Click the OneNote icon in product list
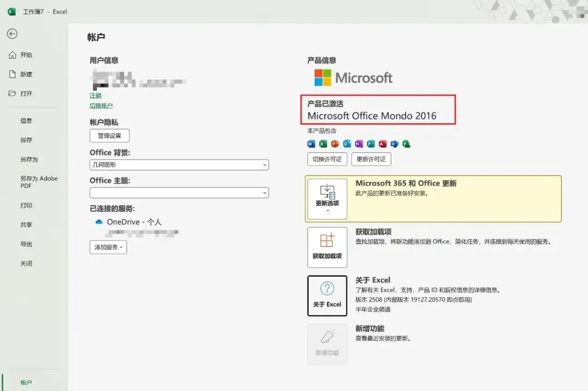 [x=359, y=144]
